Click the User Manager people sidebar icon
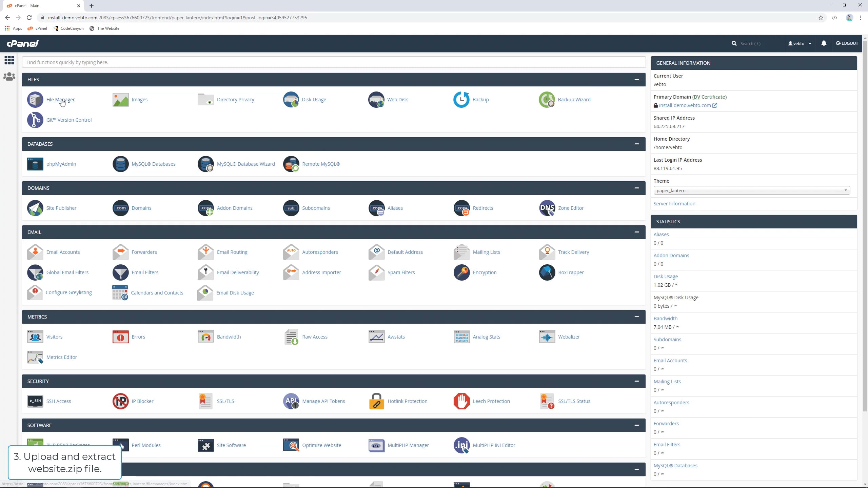 coord(9,77)
